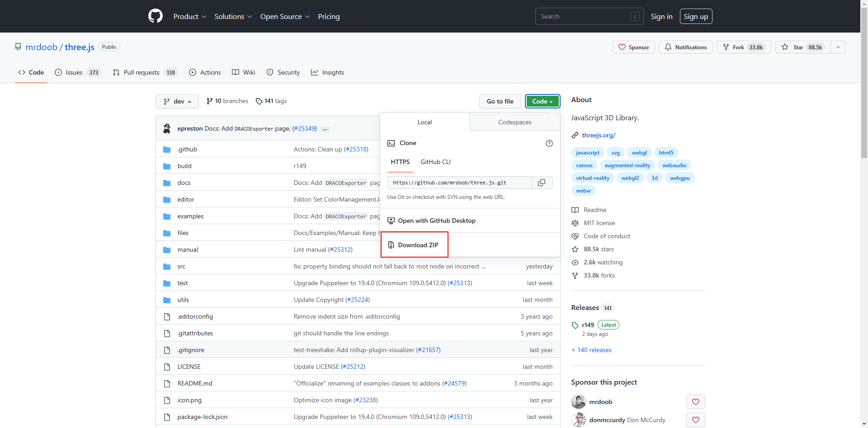Click the Sign up button
The image size is (868, 428).
click(696, 16)
